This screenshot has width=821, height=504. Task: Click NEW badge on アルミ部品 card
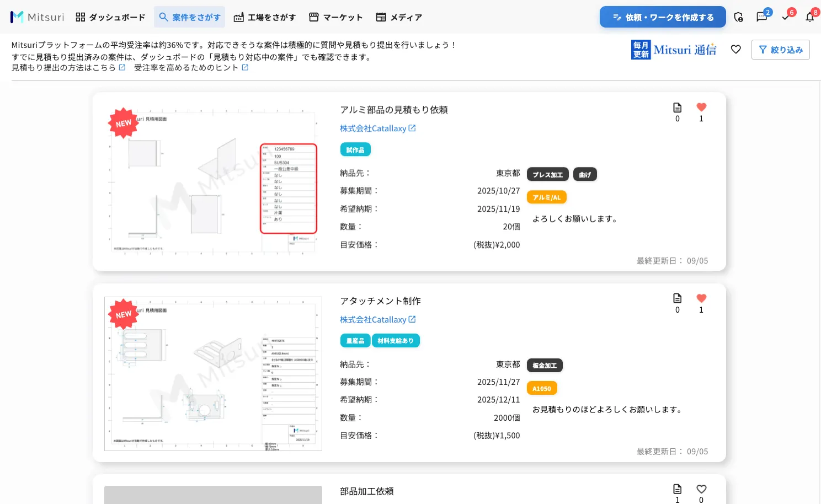(x=124, y=123)
